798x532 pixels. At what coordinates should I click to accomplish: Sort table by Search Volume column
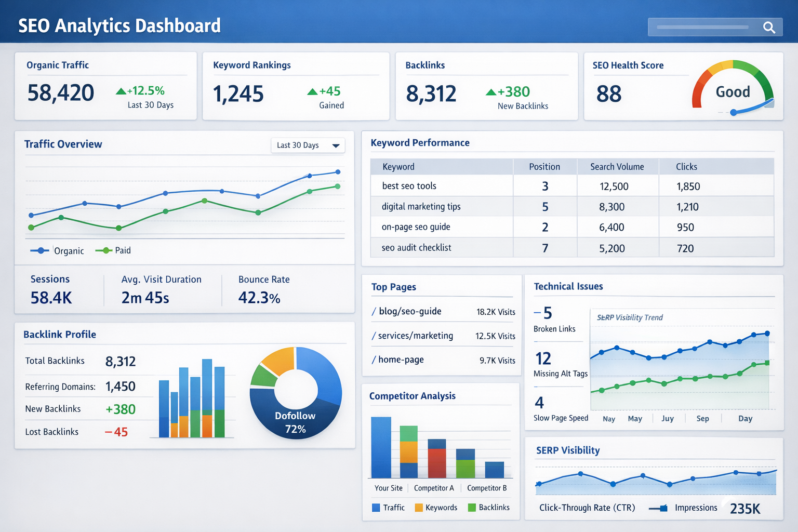(617, 167)
